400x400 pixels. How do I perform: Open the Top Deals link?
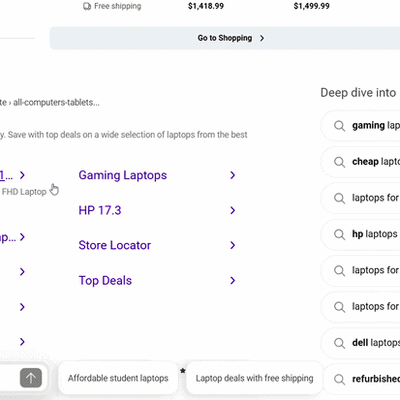(105, 280)
